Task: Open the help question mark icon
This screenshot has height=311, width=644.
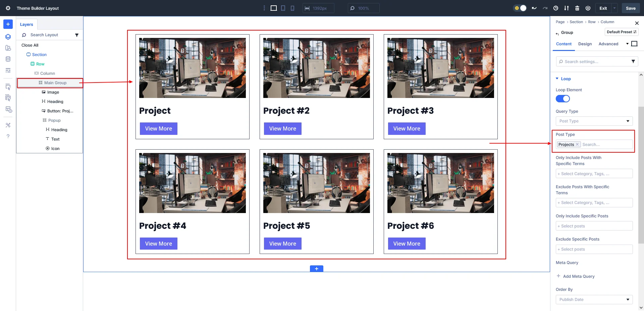Action: pyautogui.click(x=8, y=136)
